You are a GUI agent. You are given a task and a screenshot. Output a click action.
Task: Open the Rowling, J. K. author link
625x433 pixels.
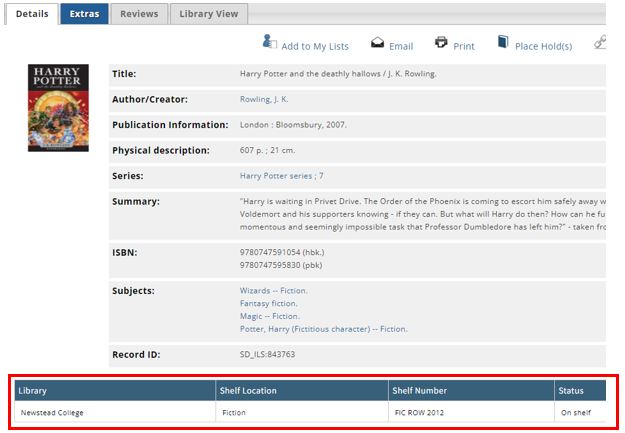pyautogui.click(x=264, y=100)
